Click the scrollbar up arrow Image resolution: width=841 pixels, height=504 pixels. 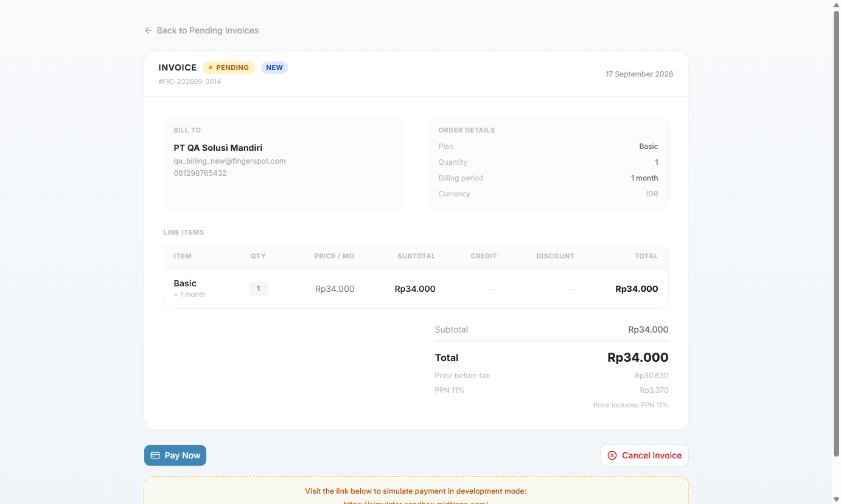click(x=836, y=5)
